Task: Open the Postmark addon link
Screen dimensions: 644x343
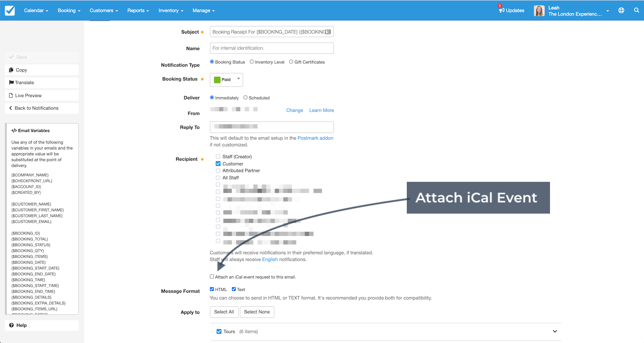Action: 316,138
